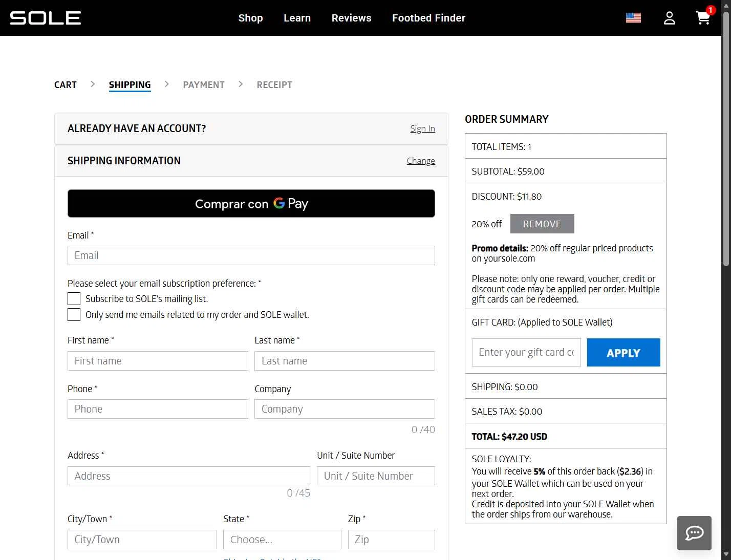
Task: Click the 'SOLE LOYALTY:' heading text
Action: pos(502,459)
